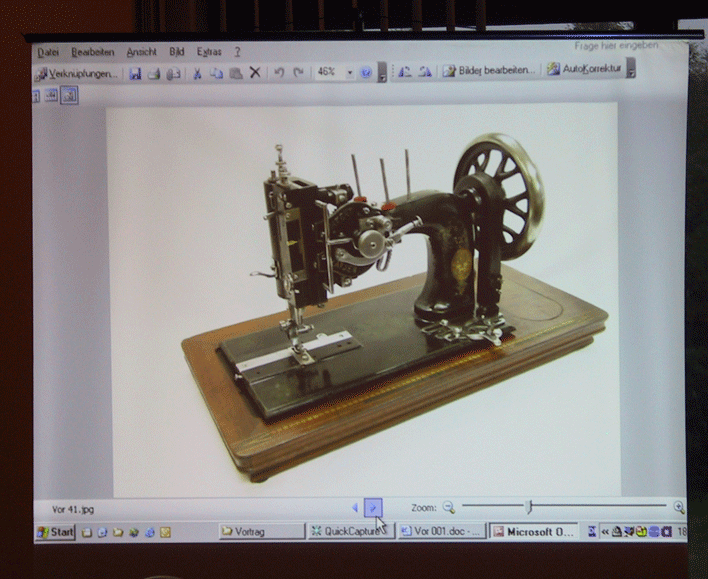Viewport: 708px width, 579px height.
Task: Rotate the picture right
Action: pyautogui.click(x=425, y=71)
